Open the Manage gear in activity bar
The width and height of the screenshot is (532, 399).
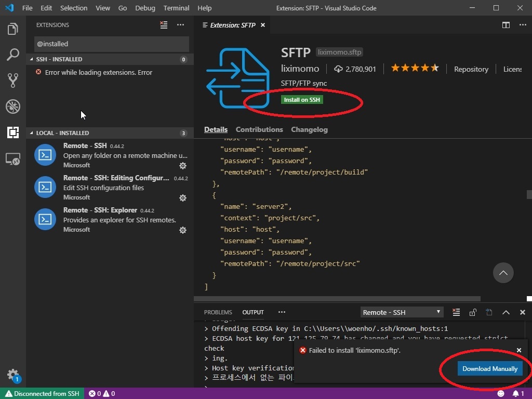click(13, 375)
